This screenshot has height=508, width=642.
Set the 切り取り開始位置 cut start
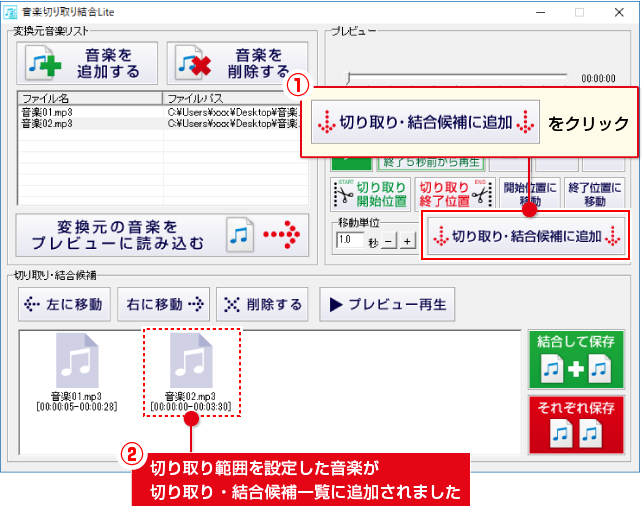(x=371, y=194)
